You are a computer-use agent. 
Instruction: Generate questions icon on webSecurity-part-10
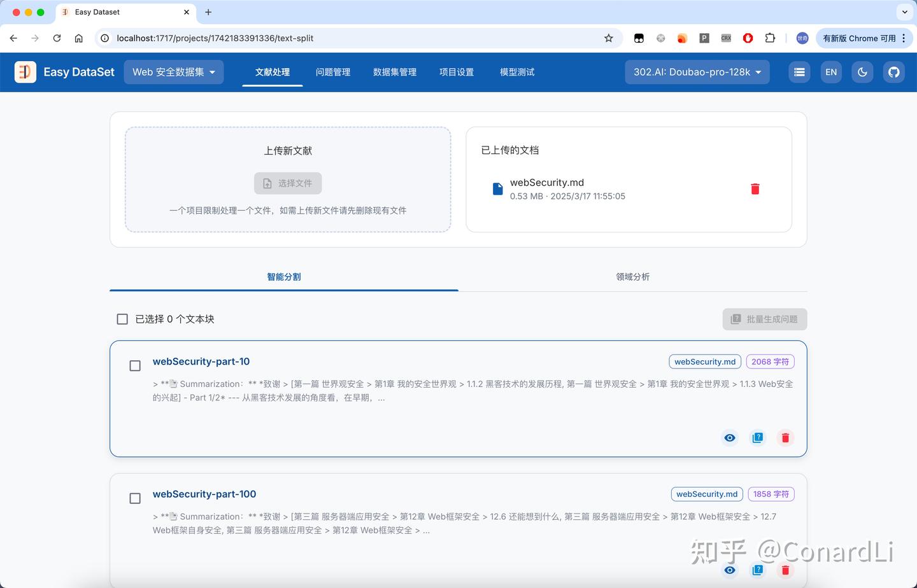[758, 437]
